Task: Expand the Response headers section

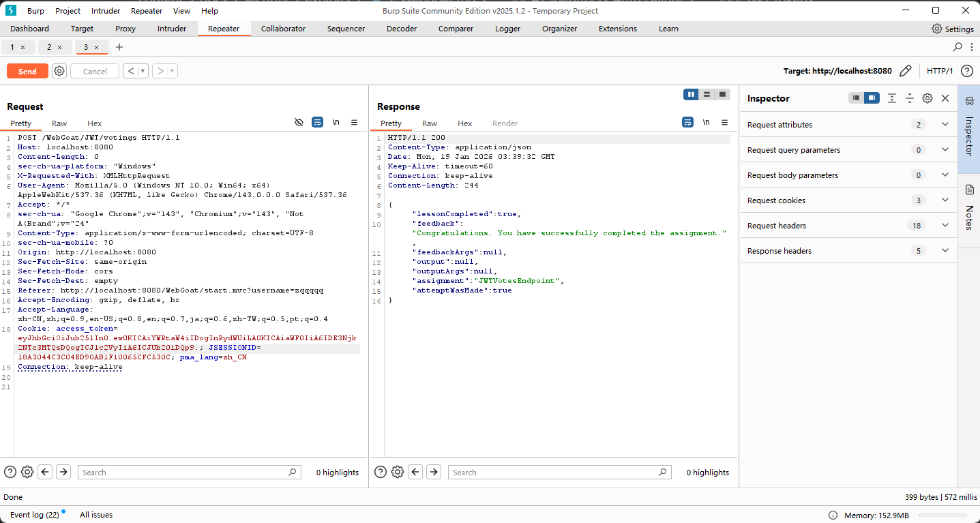Action: pyautogui.click(x=945, y=251)
